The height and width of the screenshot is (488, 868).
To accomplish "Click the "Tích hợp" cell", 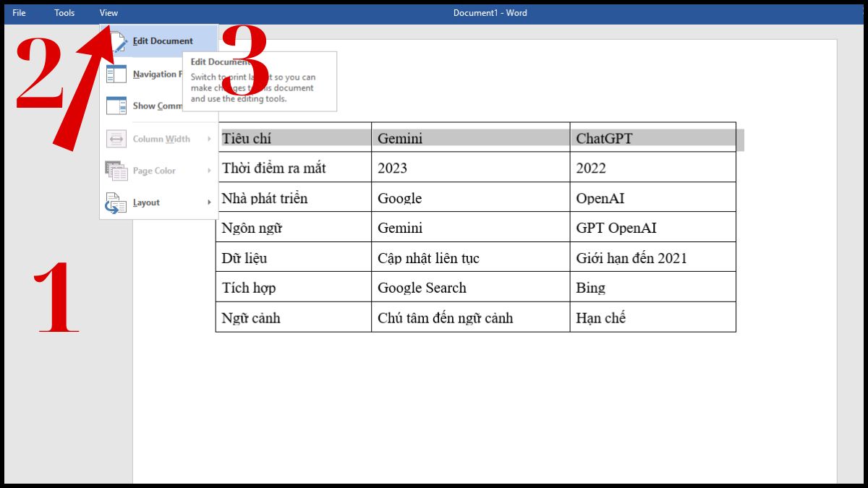I will 294,287.
